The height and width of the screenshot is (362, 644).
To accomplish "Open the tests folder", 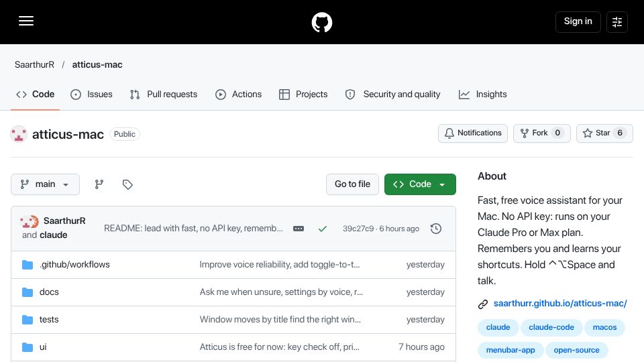I will tap(49, 320).
